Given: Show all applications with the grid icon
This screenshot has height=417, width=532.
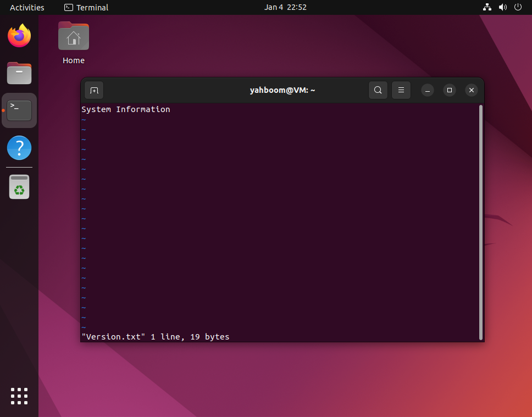Looking at the screenshot, I should [x=19, y=396].
